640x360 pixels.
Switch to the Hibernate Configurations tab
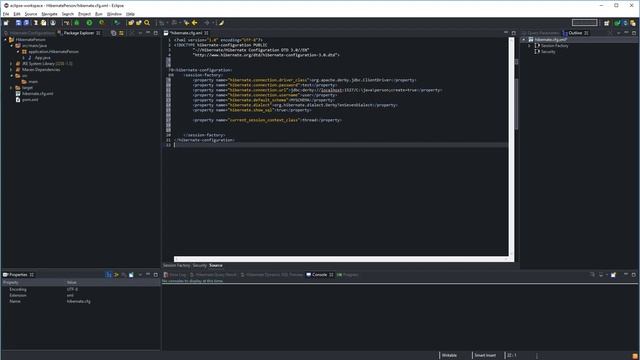[x=29, y=33]
